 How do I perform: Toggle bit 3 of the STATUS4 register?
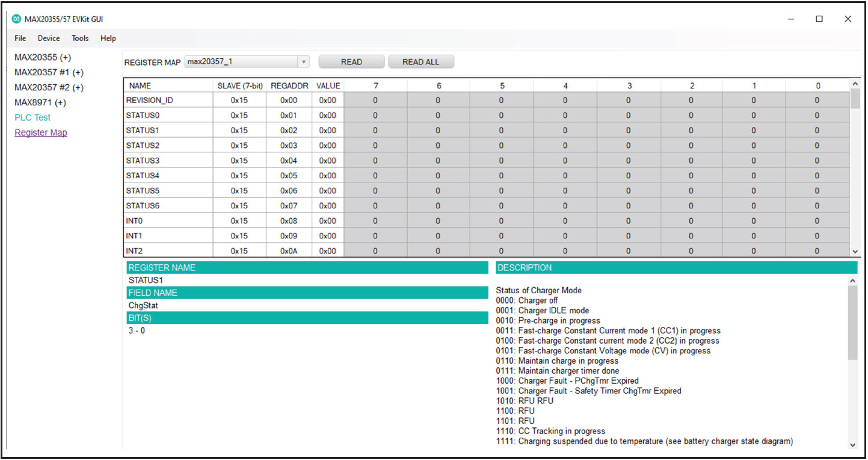[629, 176]
